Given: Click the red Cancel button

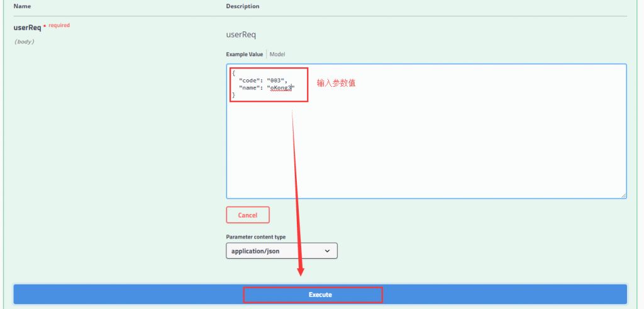Looking at the screenshot, I should 248,215.
